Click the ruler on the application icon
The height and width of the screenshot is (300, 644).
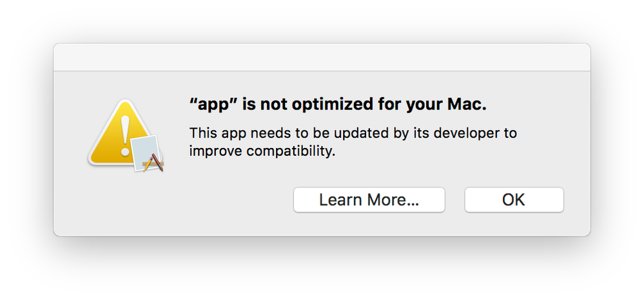(153, 165)
